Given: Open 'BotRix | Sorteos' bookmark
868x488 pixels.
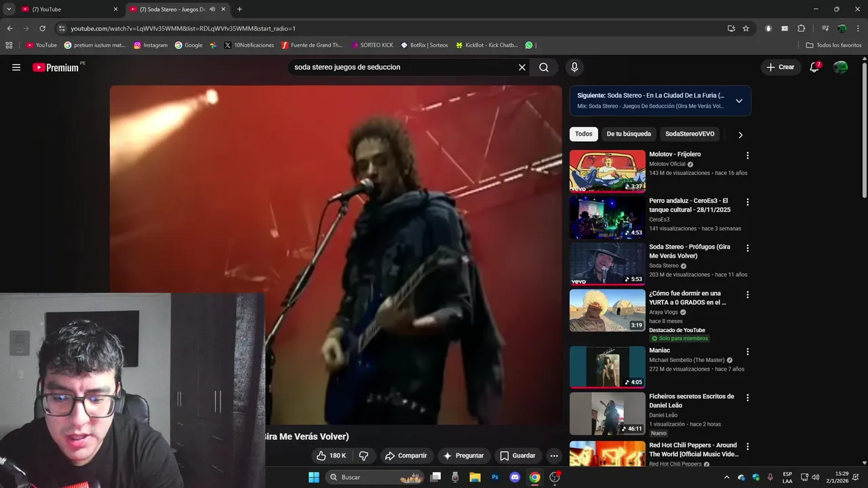Looking at the screenshot, I should pos(425,45).
